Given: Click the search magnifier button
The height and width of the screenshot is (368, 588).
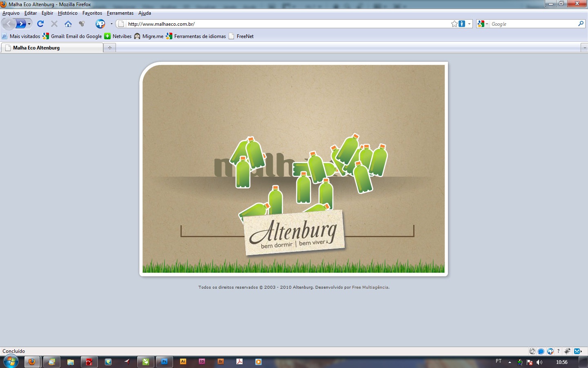Looking at the screenshot, I should coord(581,24).
